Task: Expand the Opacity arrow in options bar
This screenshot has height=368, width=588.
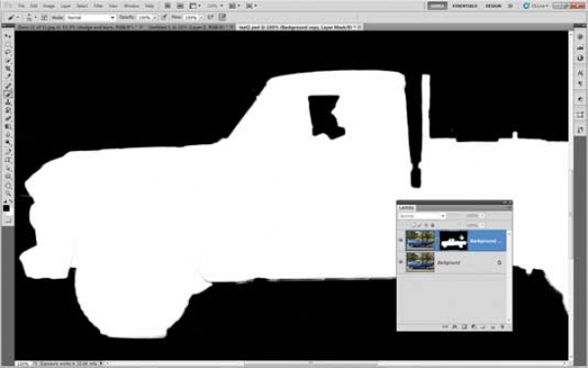Action: 155,18
